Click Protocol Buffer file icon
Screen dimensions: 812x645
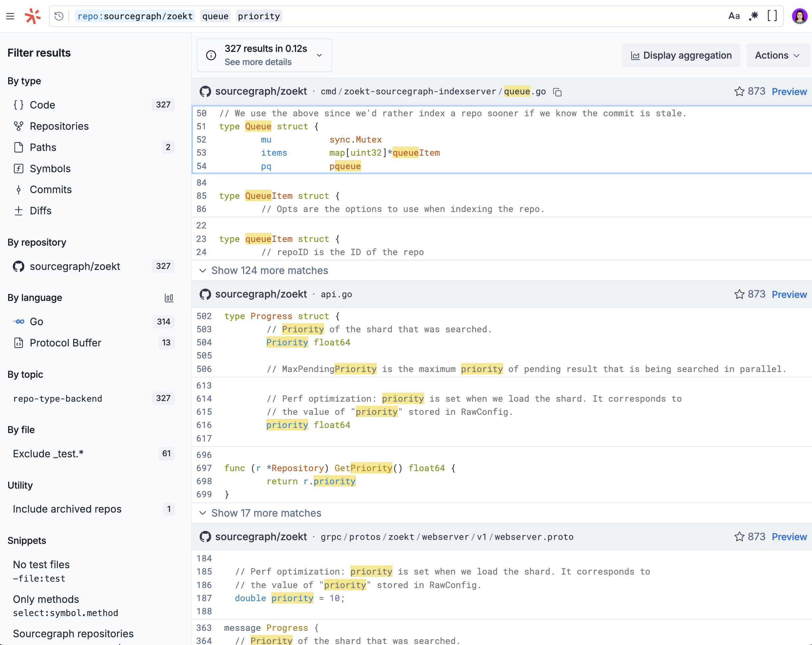tap(19, 342)
